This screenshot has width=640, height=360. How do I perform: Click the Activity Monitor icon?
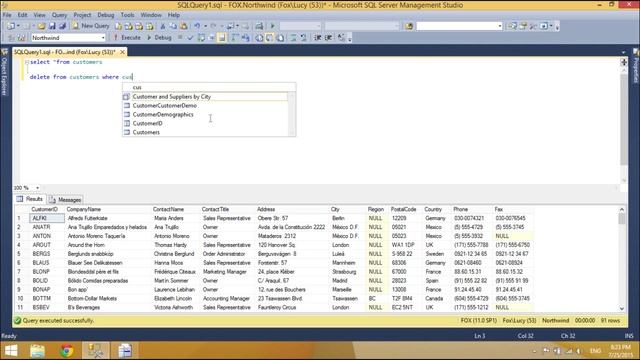[x=259, y=26]
